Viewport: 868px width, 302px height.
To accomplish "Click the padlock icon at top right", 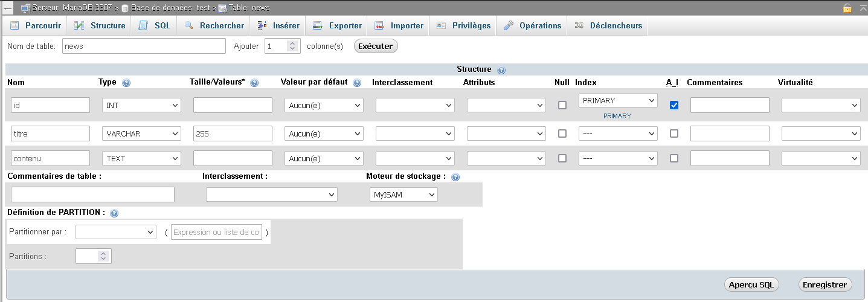I will pyautogui.click(x=847, y=8).
